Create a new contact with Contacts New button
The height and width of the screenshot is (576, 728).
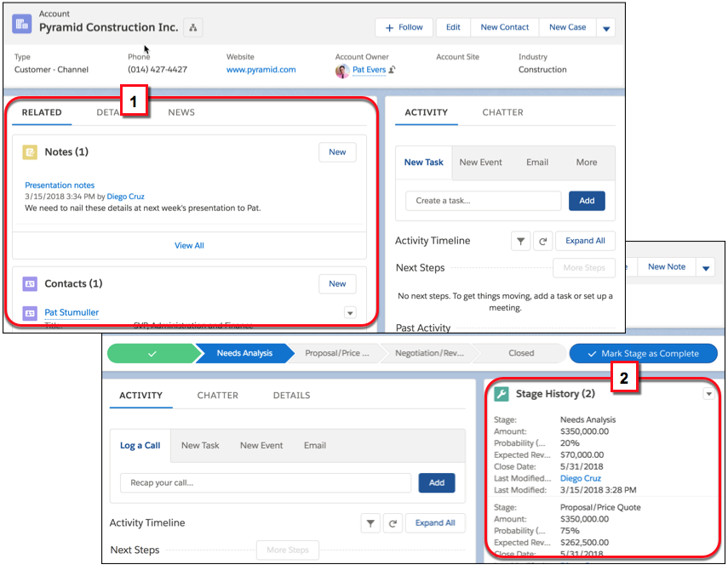pos(337,284)
